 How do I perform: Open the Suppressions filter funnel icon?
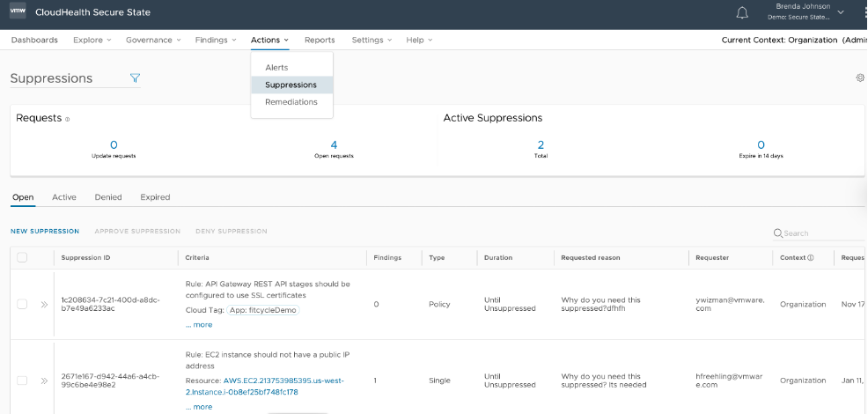(x=135, y=78)
